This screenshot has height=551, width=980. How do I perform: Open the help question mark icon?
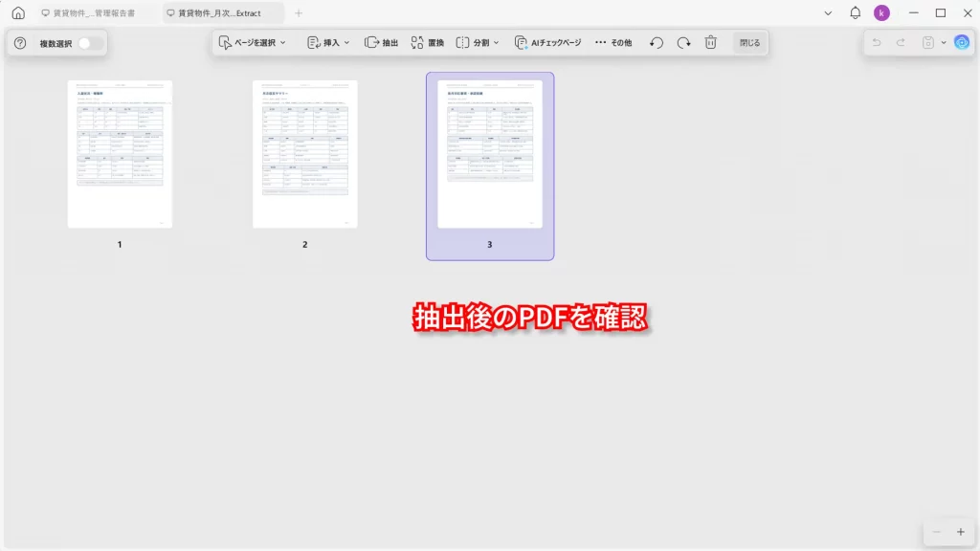click(x=20, y=43)
